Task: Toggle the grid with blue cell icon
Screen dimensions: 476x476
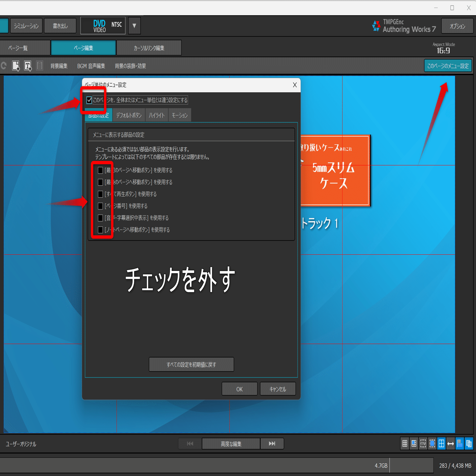Action: coord(414,444)
